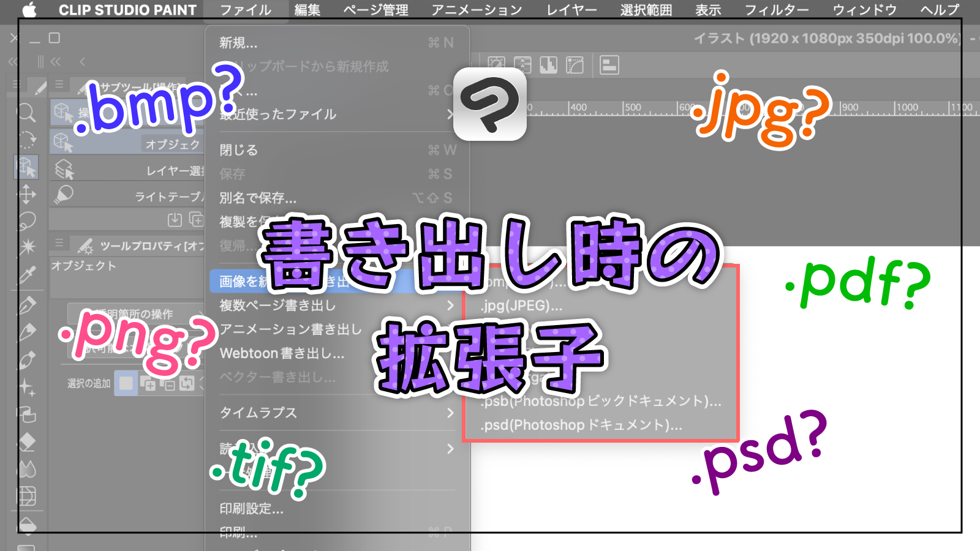Choose add-to-selection mode in 選択の追加
The width and height of the screenshot is (980, 551).
pyautogui.click(x=148, y=383)
